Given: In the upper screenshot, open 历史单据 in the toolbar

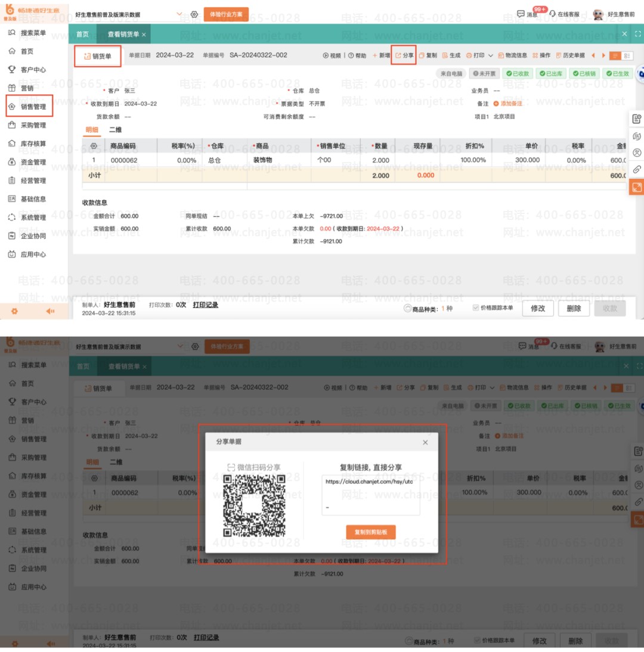Looking at the screenshot, I should point(571,55).
